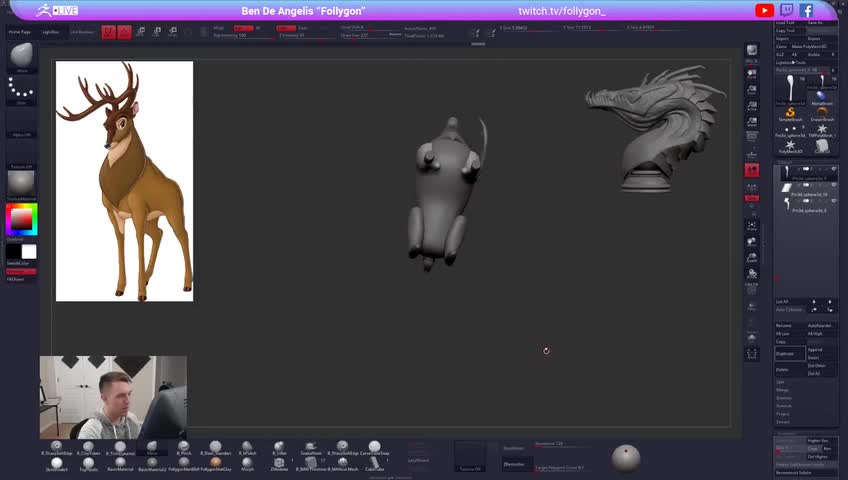Apply orange FollygonMatClay material

(215, 464)
